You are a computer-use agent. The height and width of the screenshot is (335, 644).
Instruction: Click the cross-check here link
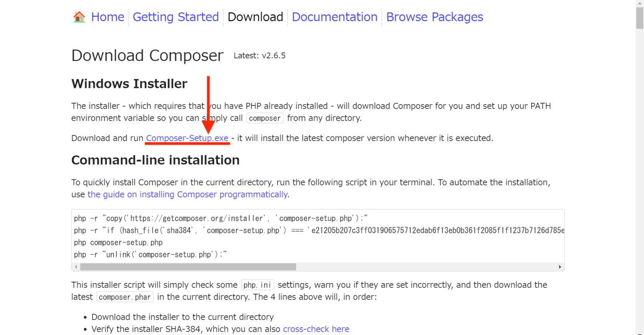click(x=316, y=329)
